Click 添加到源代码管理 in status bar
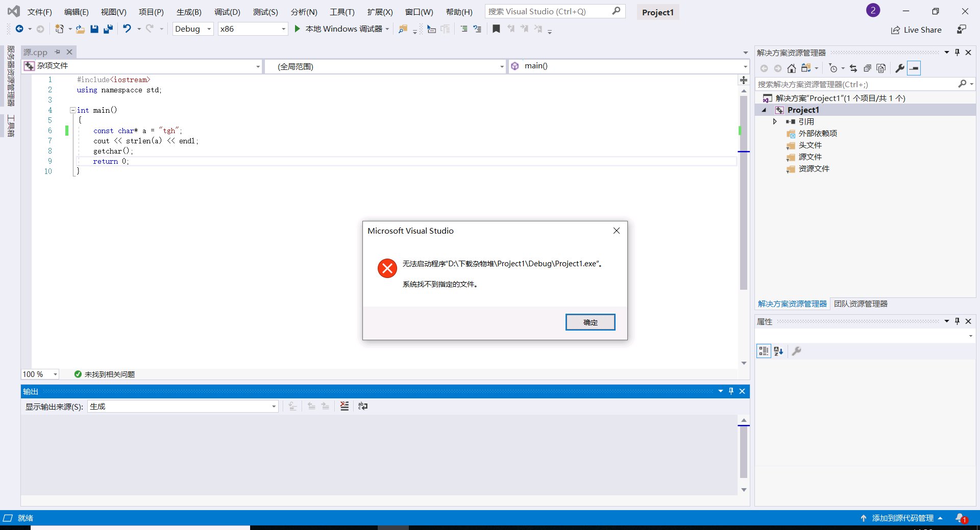 [x=902, y=518]
